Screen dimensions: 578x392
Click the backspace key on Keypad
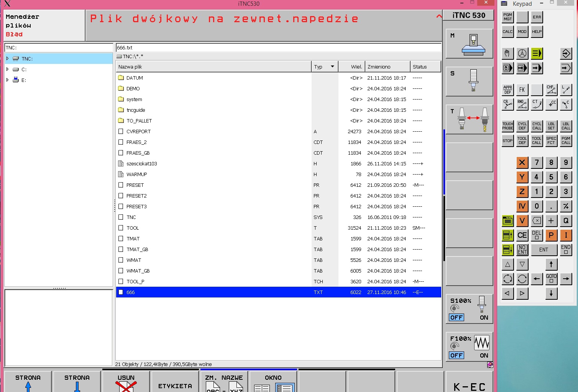point(537,220)
